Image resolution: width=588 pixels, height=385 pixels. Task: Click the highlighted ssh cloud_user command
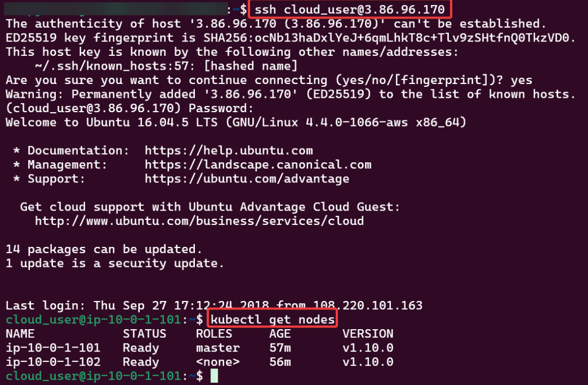click(x=349, y=9)
